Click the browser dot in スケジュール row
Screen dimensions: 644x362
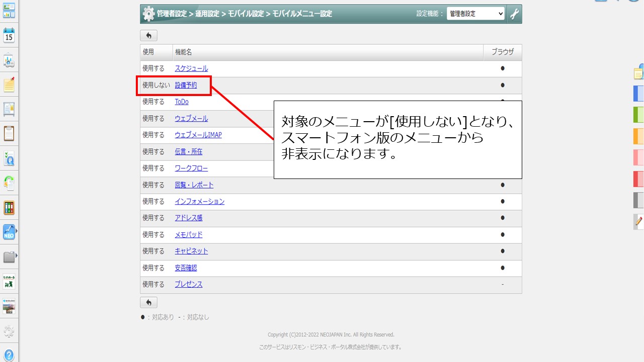point(503,68)
